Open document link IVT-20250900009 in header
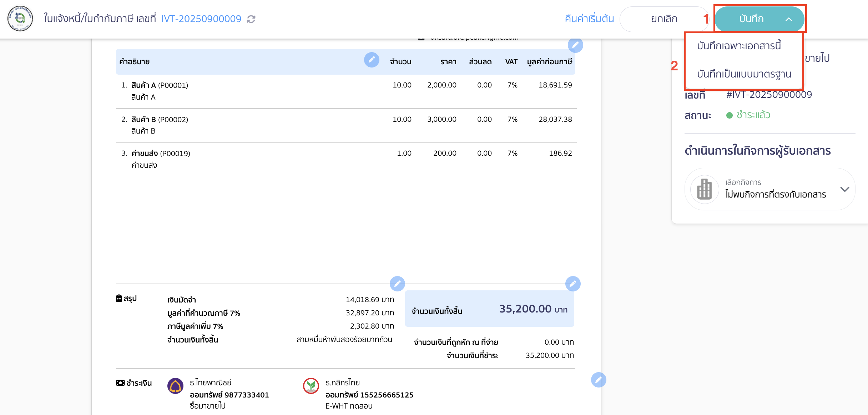 (201, 19)
